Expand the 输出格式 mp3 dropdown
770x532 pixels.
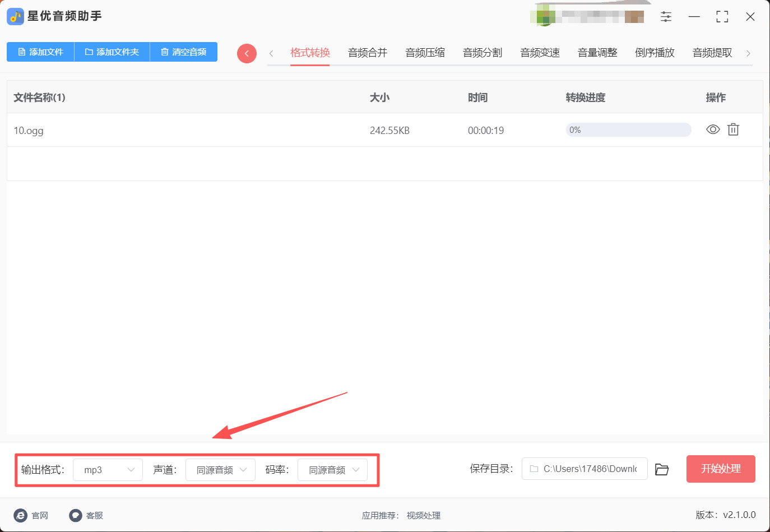pos(108,470)
